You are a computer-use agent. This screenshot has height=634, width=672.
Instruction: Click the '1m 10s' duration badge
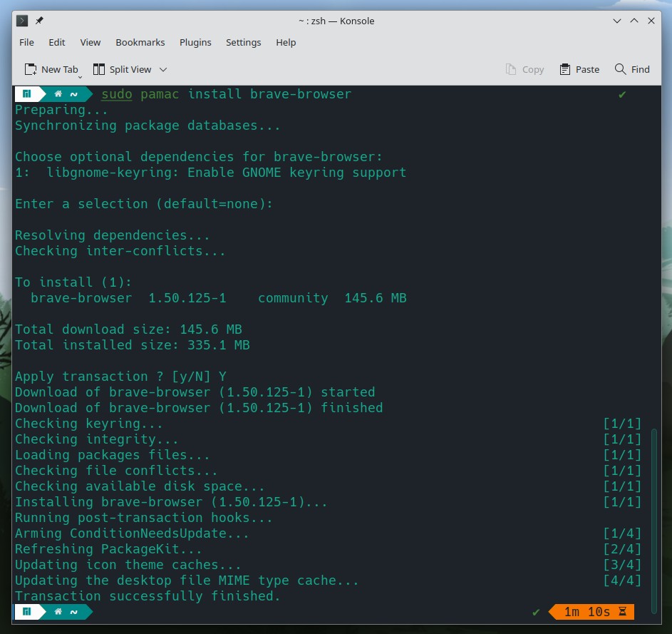point(591,612)
